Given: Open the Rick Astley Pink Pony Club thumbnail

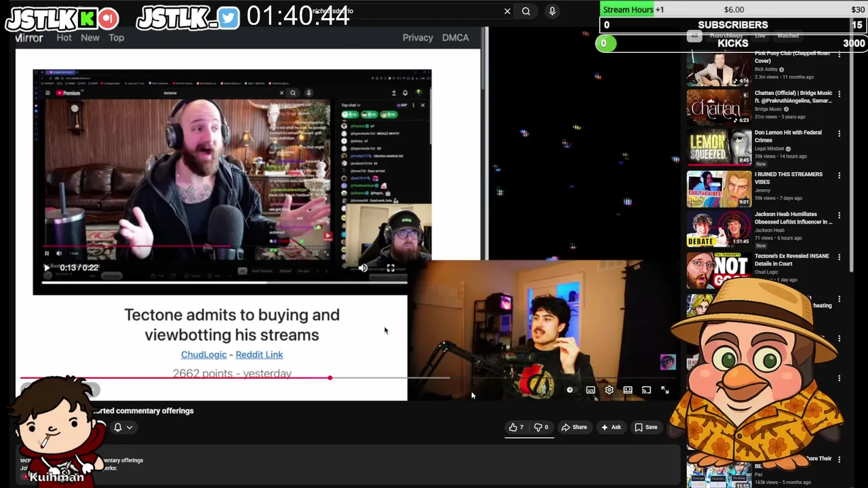Looking at the screenshot, I should (719, 68).
